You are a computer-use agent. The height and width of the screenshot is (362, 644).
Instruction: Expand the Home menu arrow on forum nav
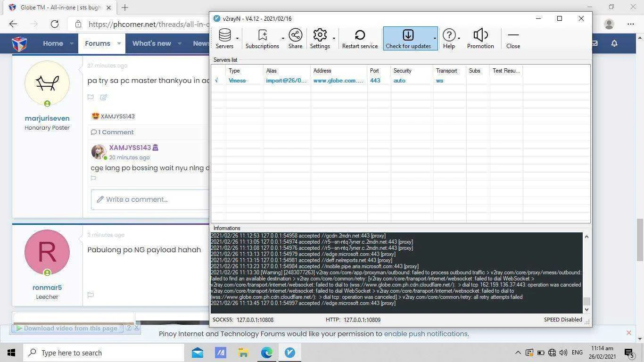point(72,43)
